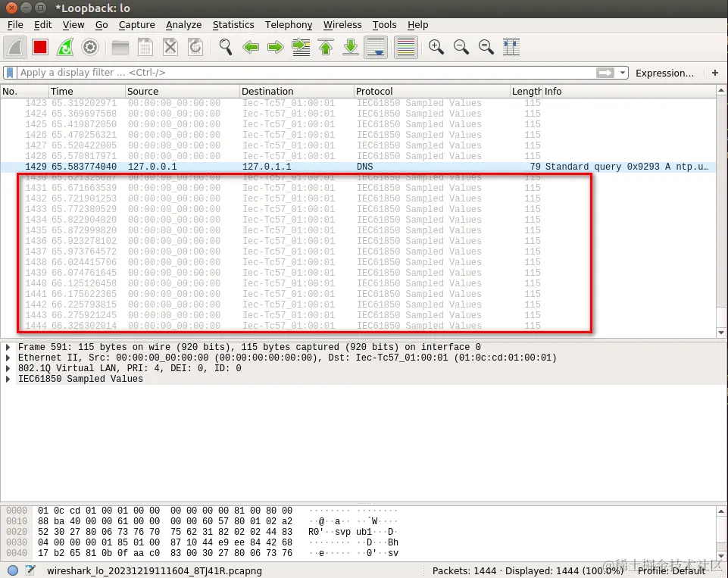
Task: Open the Statistics menu
Action: click(233, 25)
